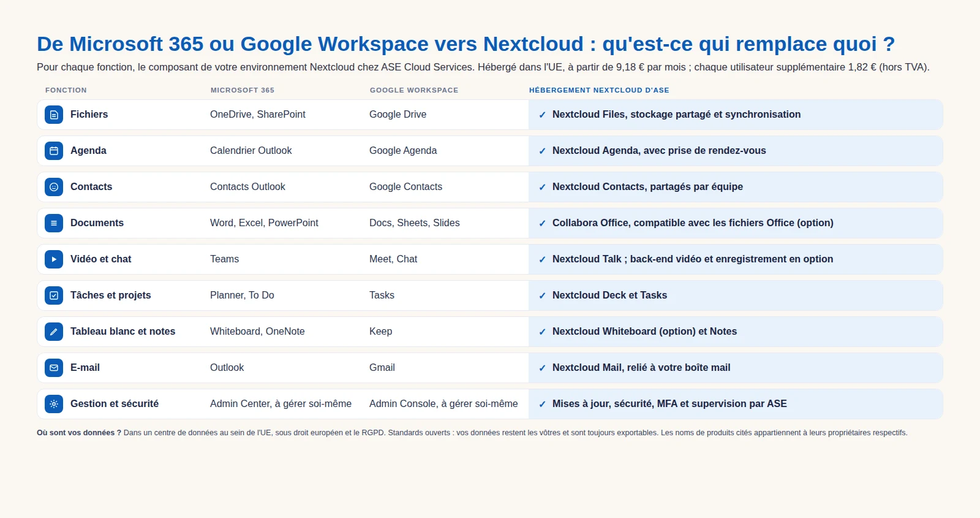
Task: Select 'Contacts Outlook' cell
Action: (247, 187)
